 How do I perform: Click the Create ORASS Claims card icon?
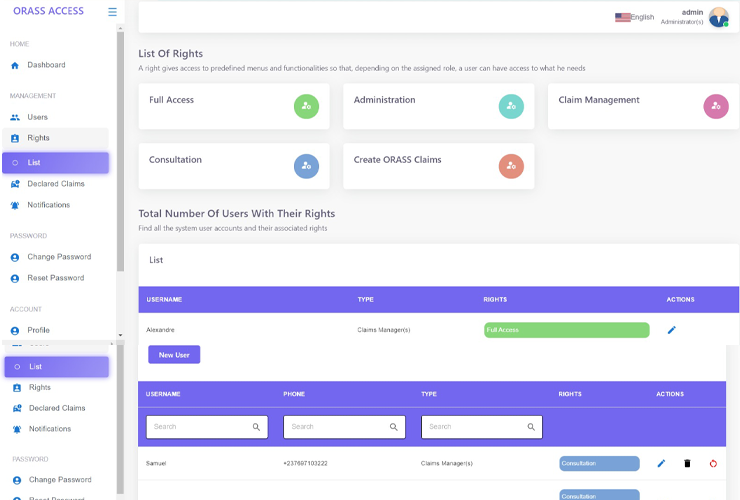pyautogui.click(x=510, y=166)
